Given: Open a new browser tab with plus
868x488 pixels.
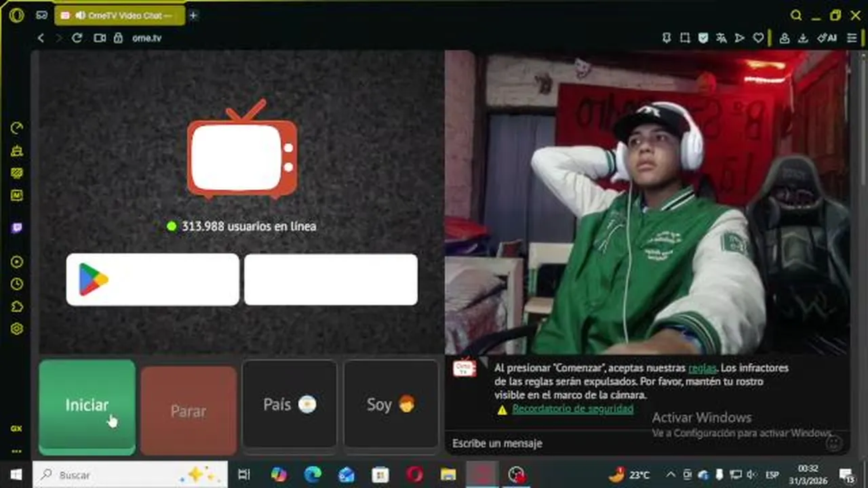Looking at the screenshot, I should pyautogui.click(x=193, y=15).
